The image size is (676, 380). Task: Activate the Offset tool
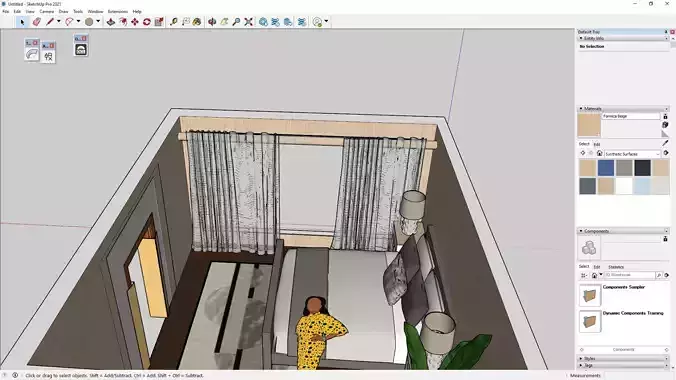click(x=123, y=22)
